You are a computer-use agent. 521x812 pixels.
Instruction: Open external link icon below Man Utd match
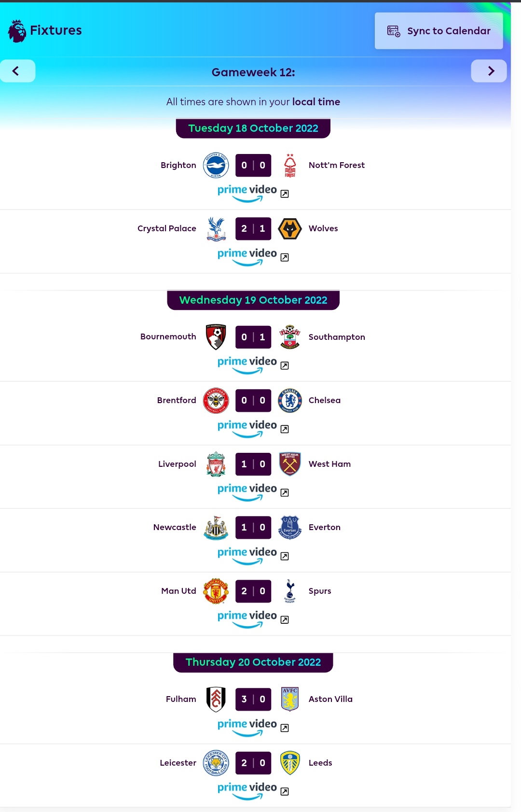coord(285,620)
